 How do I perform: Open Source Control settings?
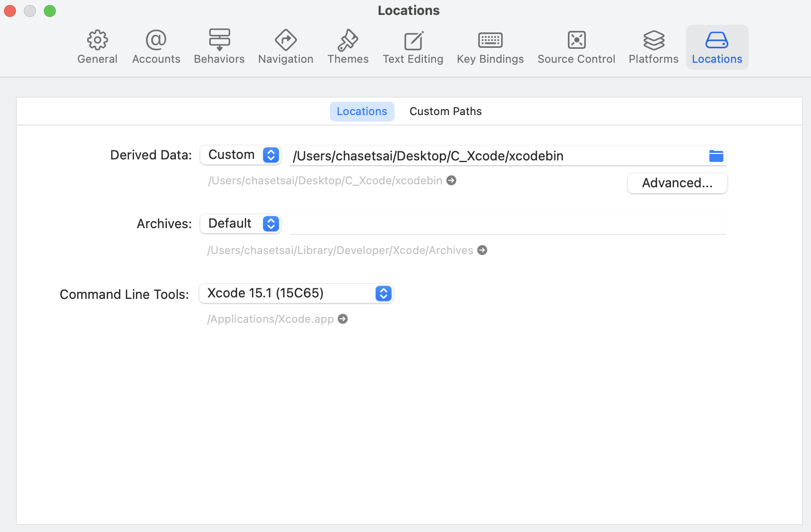click(576, 47)
